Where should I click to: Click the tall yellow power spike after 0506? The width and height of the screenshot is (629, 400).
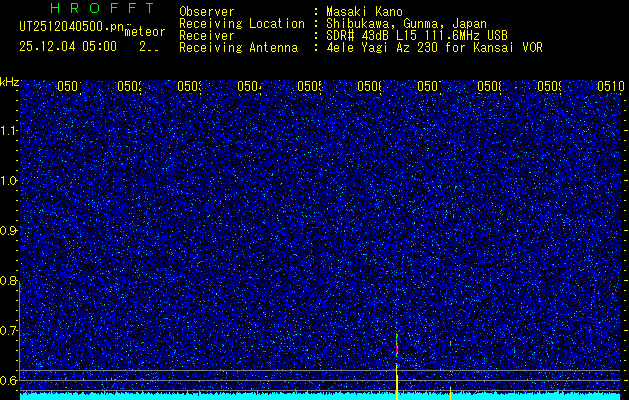(x=397, y=382)
